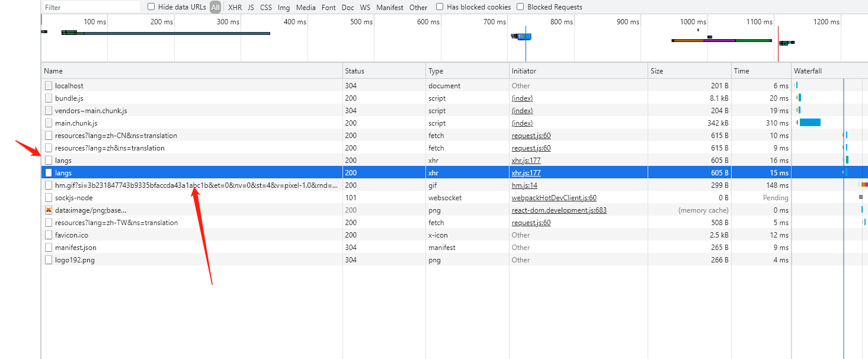868x359 pixels.
Task: Click the sockjs-node request icon
Action: [49, 198]
